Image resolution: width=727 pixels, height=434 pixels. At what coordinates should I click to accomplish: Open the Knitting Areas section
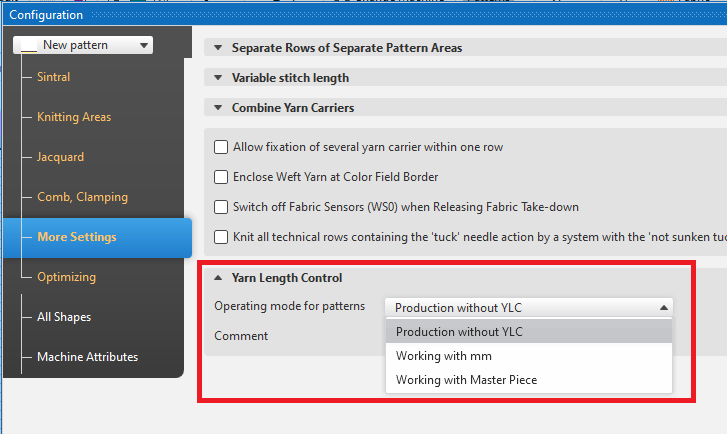pos(74,117)
